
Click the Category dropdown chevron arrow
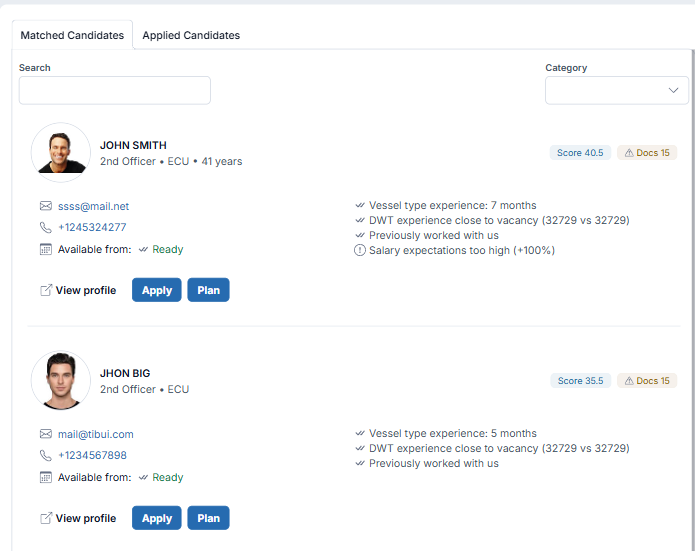tap(673, 90)
